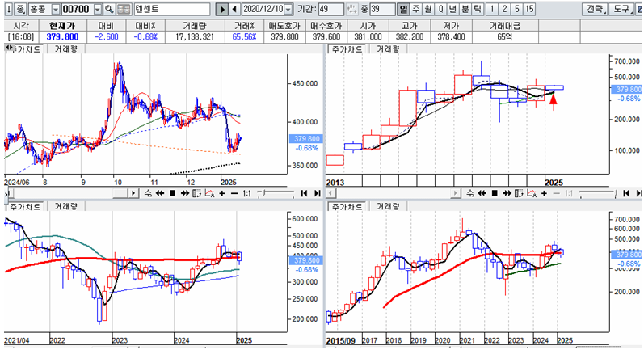Select 주가차트 tab in upper-right chart

347,49
